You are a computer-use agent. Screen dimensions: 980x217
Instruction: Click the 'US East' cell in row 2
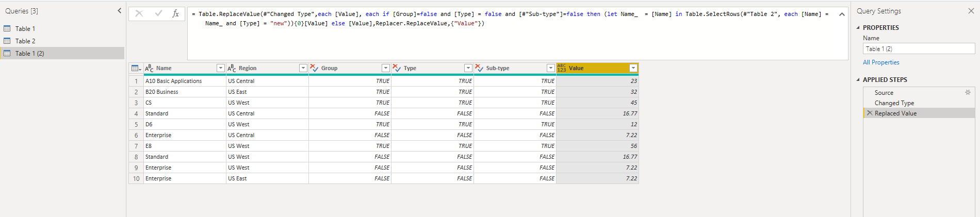pyautogui.click(x=267, y=92)
